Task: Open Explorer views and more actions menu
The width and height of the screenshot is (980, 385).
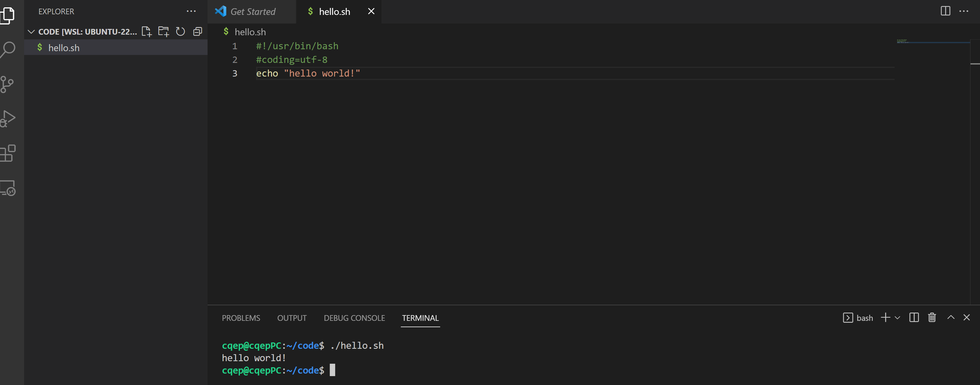Action: [191, 11]
